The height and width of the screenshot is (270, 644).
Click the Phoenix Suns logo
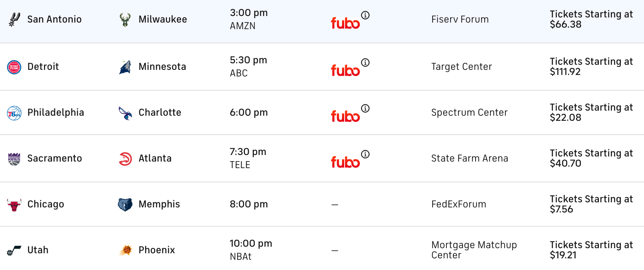click(x=125, y=250)
